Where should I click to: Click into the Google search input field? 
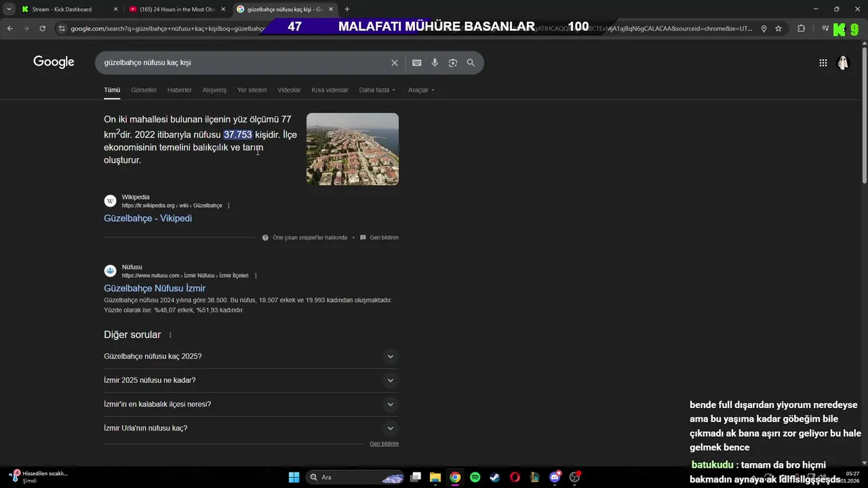[x=244, y=62]
